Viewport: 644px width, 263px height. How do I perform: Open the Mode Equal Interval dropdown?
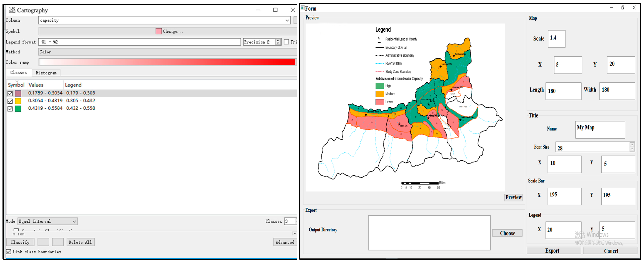coord(74,221)
